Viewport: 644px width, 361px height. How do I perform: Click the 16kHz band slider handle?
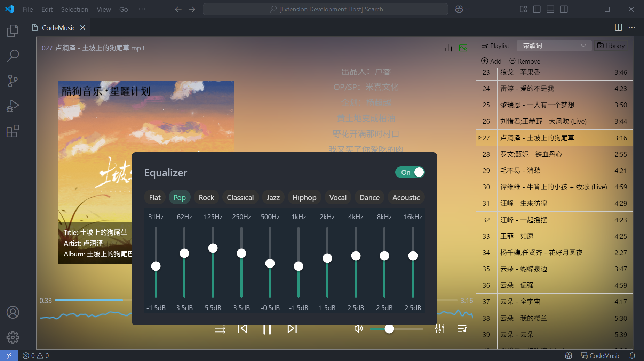[x=413, y=256]
